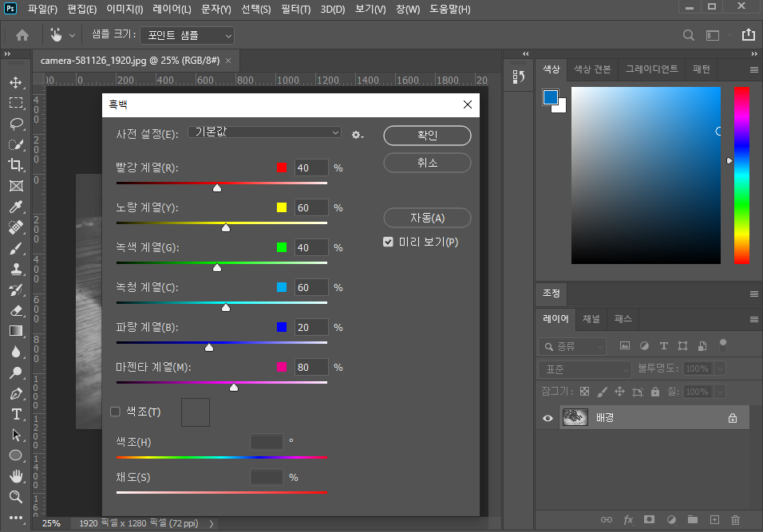
Task: Select the Zoom tool in toolbar
Action: 16,496
